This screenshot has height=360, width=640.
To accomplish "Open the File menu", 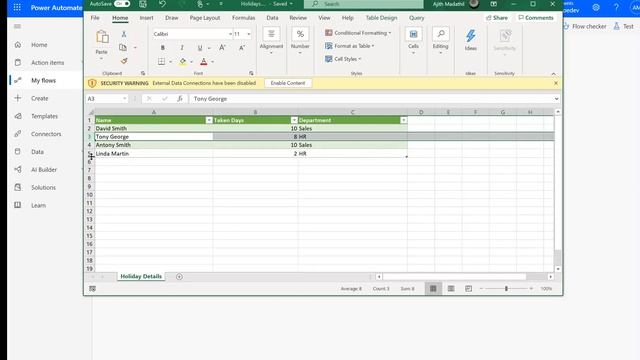I will pos(95,18).
